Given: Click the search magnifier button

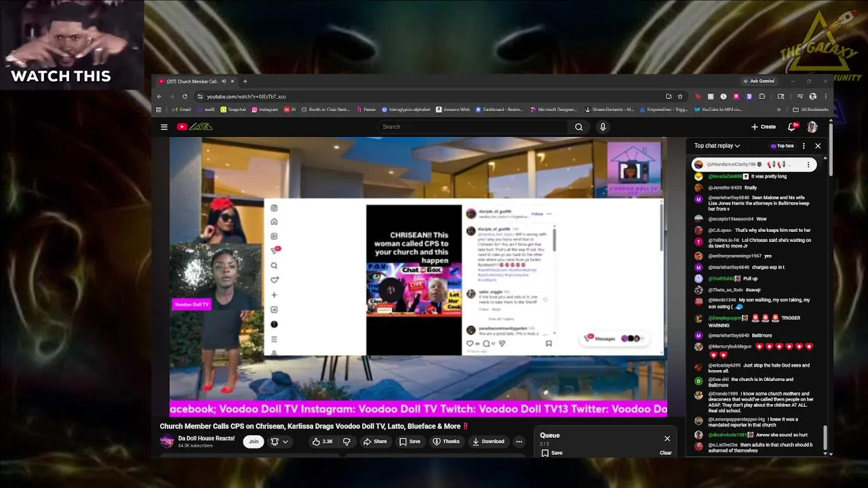Looking at the screenshot, I should (578, 127).
